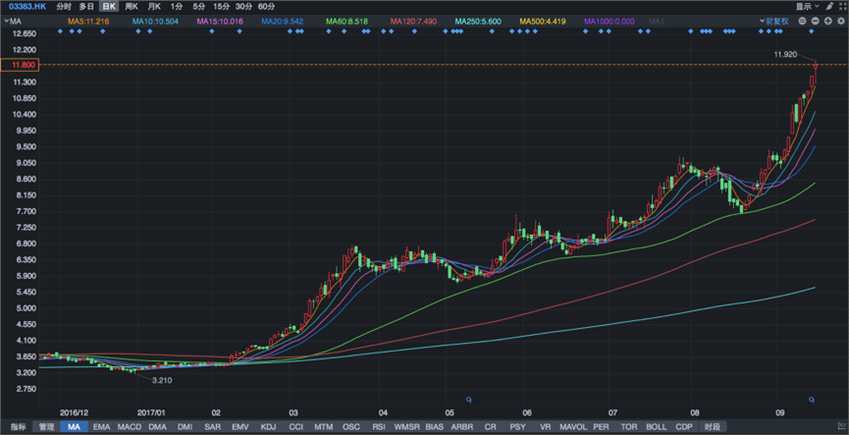Select the CCI indicator

pos(296,427)
